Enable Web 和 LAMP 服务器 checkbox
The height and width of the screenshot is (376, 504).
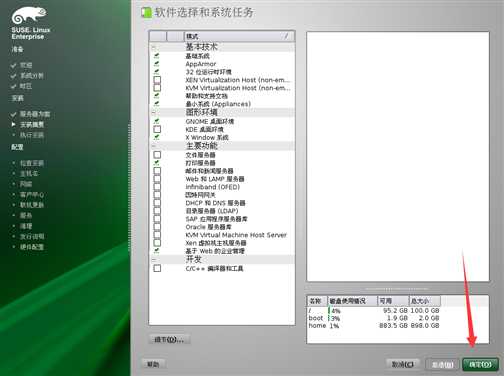157,179
